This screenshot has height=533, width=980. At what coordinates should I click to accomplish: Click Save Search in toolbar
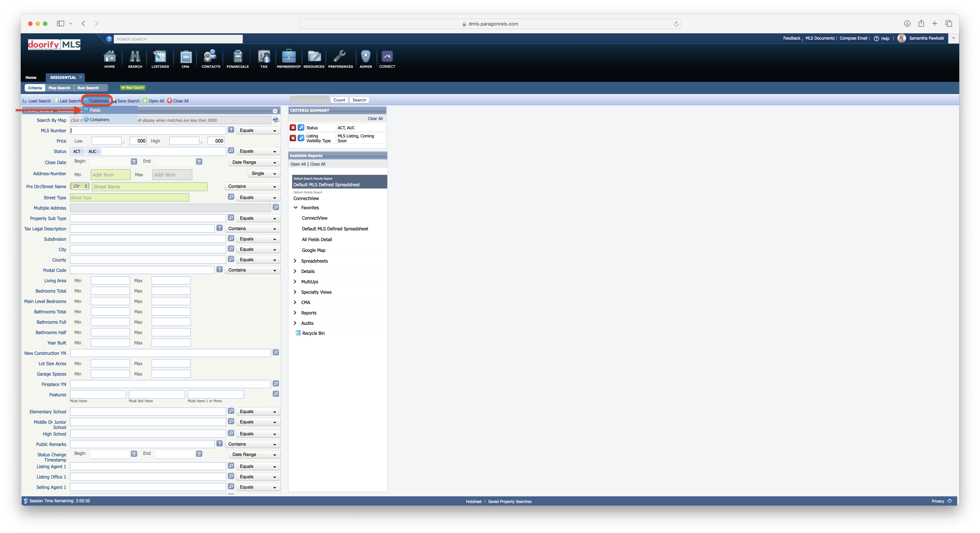126,101
